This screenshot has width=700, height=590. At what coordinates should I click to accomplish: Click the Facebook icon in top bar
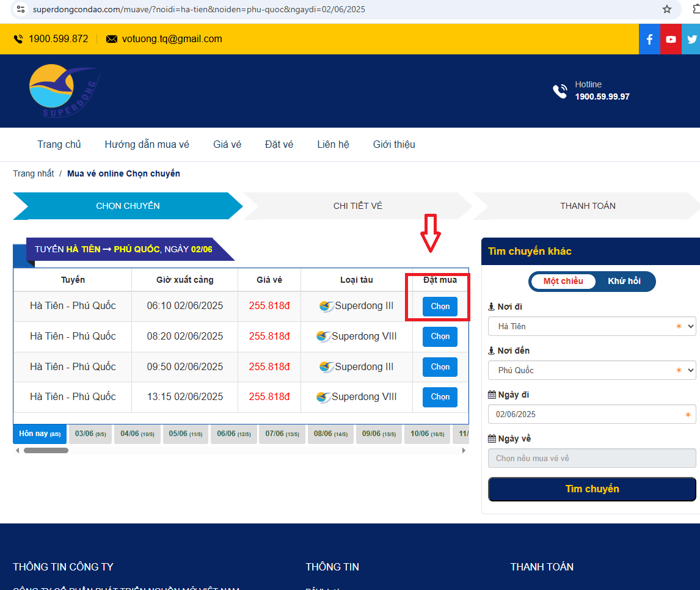[x=649, y=39]
